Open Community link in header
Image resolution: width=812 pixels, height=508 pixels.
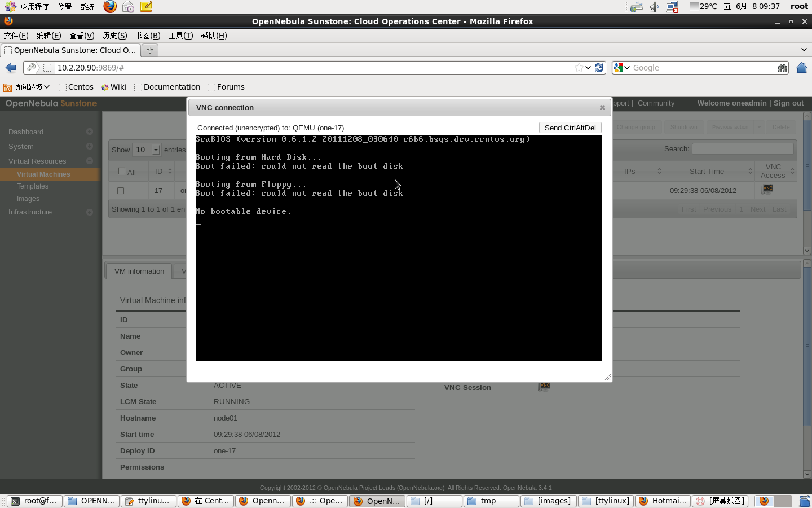[656, 103]
